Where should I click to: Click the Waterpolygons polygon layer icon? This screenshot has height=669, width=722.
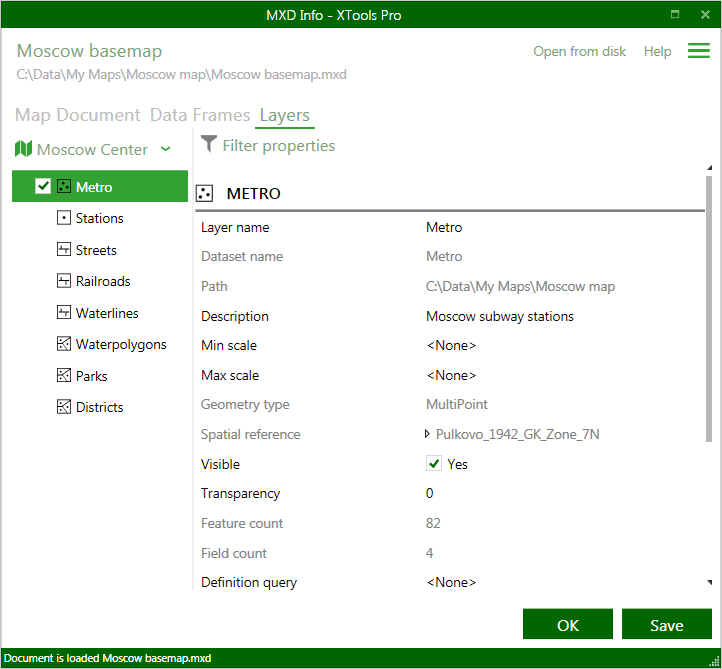pos(64,344)
